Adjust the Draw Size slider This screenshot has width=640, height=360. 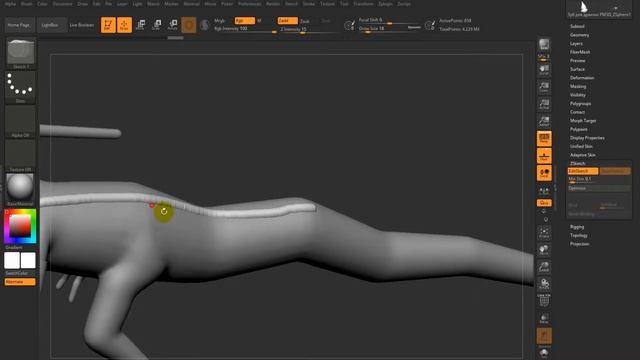click(x=390, y=29)
